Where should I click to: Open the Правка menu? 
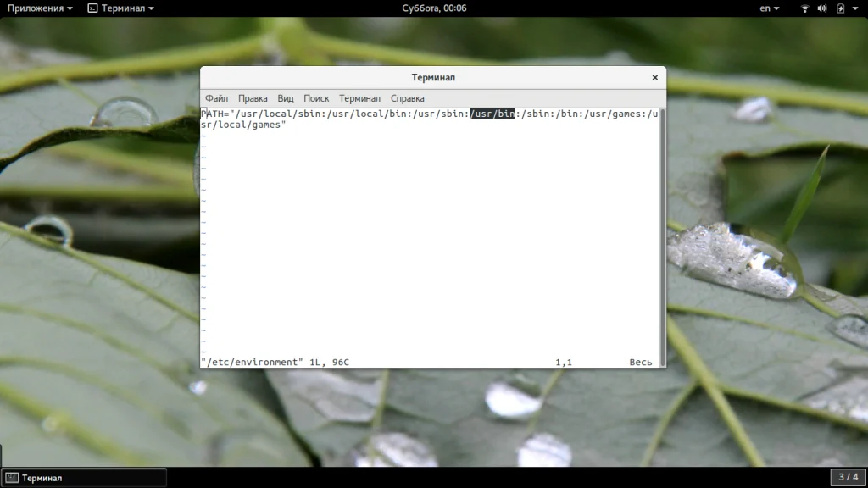coord(253,98)
